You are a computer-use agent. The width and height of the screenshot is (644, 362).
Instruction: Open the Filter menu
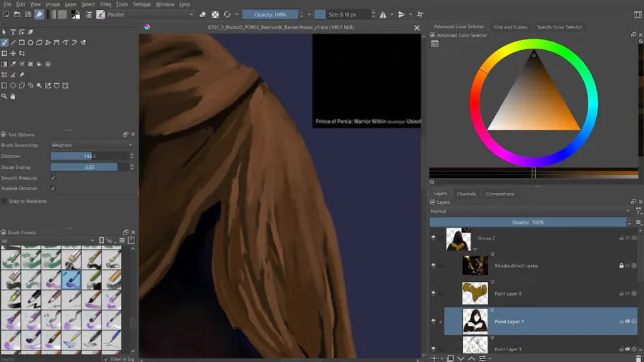[x=106, y=4]
